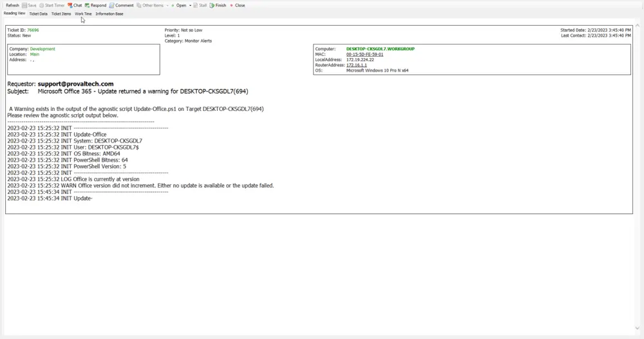Click the Last Contact date value

[609, 35]
